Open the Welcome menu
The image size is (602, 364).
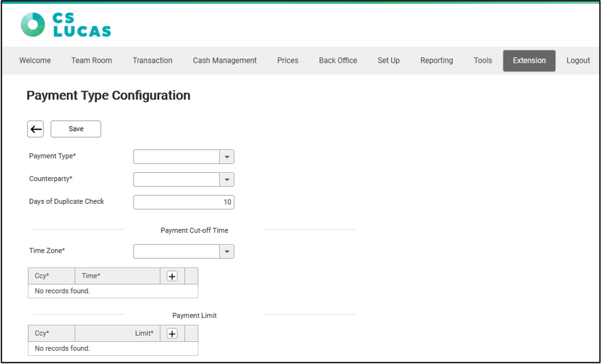[x=35, y=61]
